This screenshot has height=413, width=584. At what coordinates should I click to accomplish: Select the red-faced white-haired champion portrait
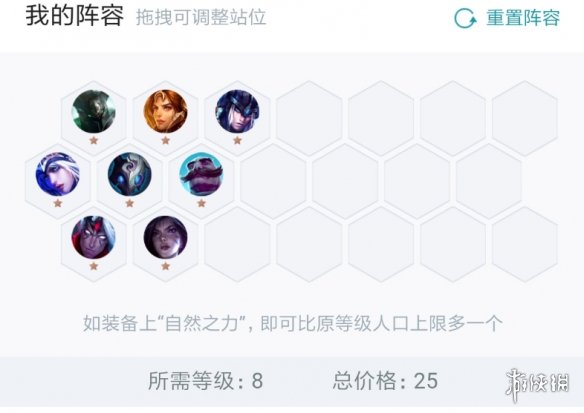[93, 237]
